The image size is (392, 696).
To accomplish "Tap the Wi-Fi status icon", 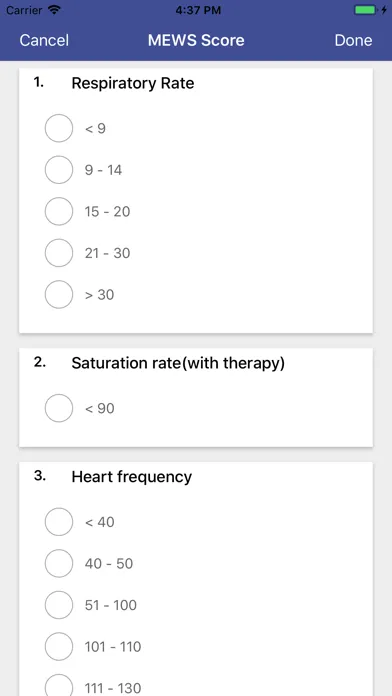I will pyautogui.click(x=55, y=10).
